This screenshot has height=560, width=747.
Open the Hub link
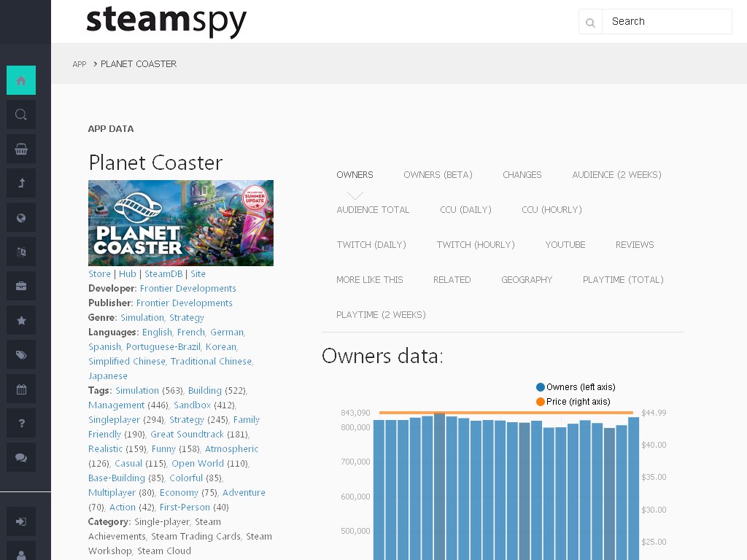click(x=127, y=274)
